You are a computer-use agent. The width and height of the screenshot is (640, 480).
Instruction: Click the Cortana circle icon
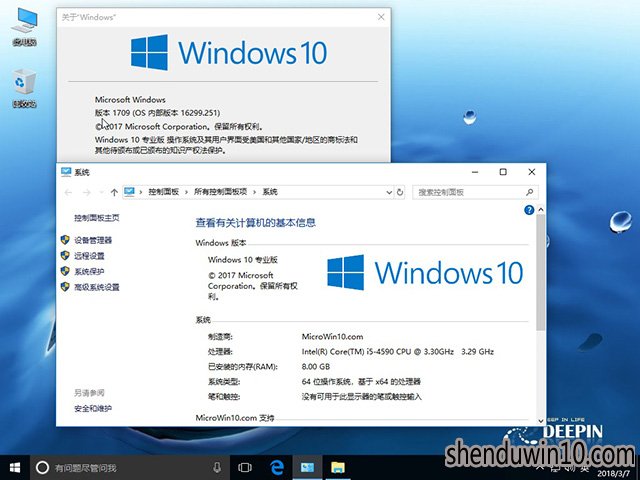pyautogui.click(x=42, y=468)
